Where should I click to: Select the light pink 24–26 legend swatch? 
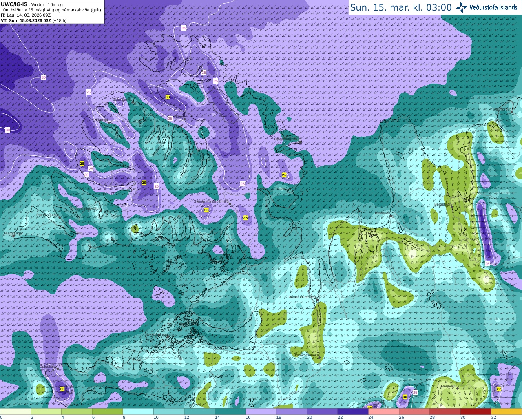[384, 411]
